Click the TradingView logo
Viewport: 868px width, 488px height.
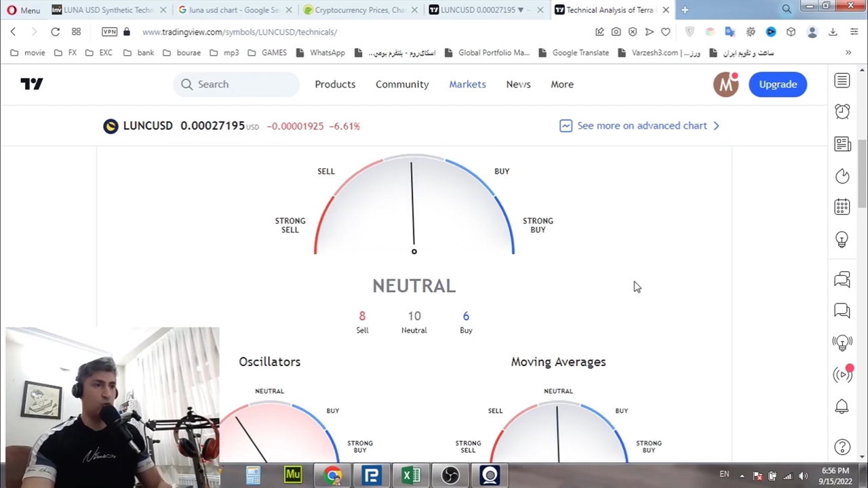tap(32, 84)
